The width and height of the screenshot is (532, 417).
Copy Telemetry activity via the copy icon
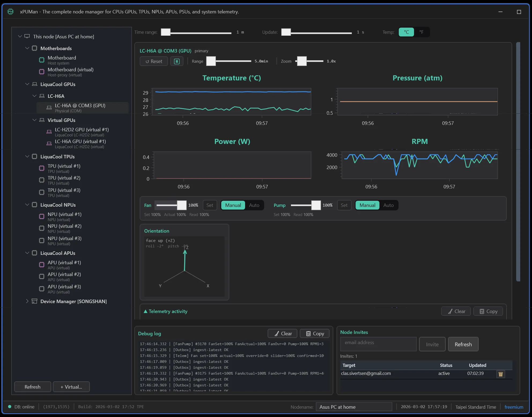pyautogui.click(x=488, y=311)
